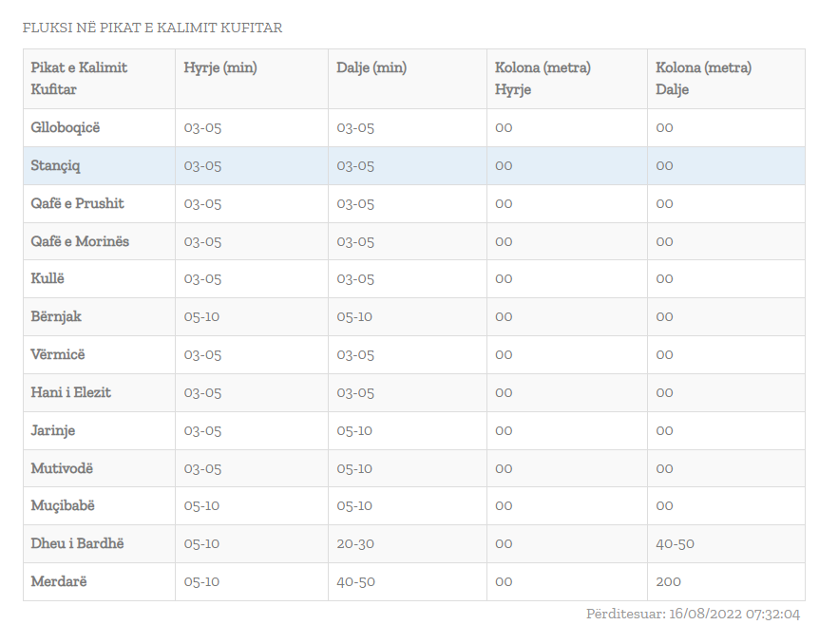Click the Dalje (min) column header

tap(371, 67)
